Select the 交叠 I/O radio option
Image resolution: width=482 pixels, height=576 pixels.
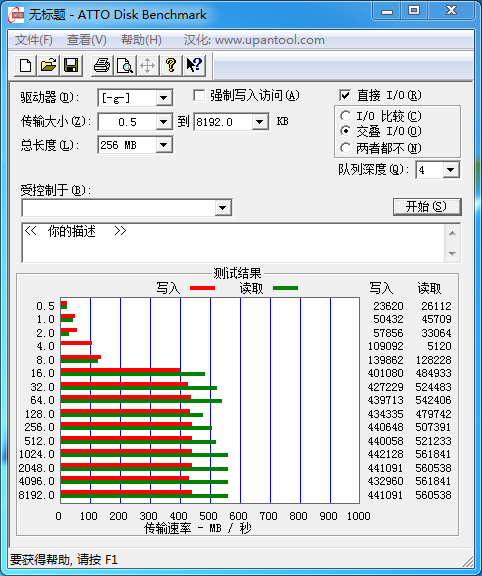point(345,131)
